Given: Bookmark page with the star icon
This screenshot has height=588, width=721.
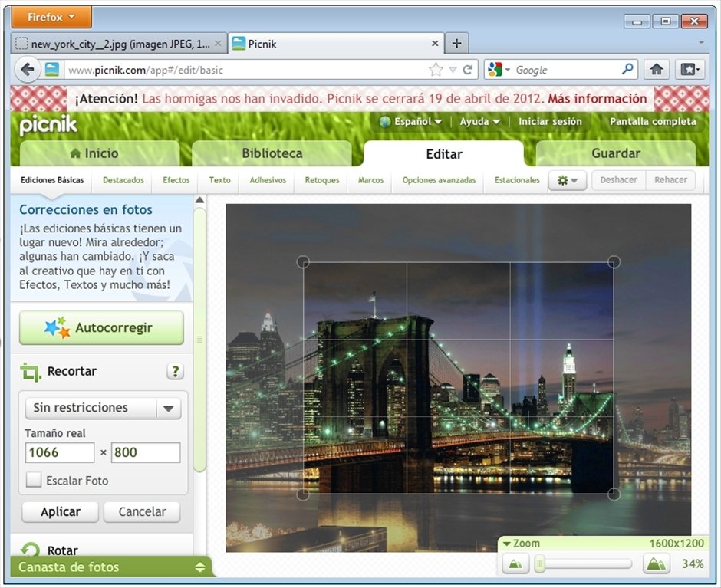Looking at the screenshot, I should point(436,70).
